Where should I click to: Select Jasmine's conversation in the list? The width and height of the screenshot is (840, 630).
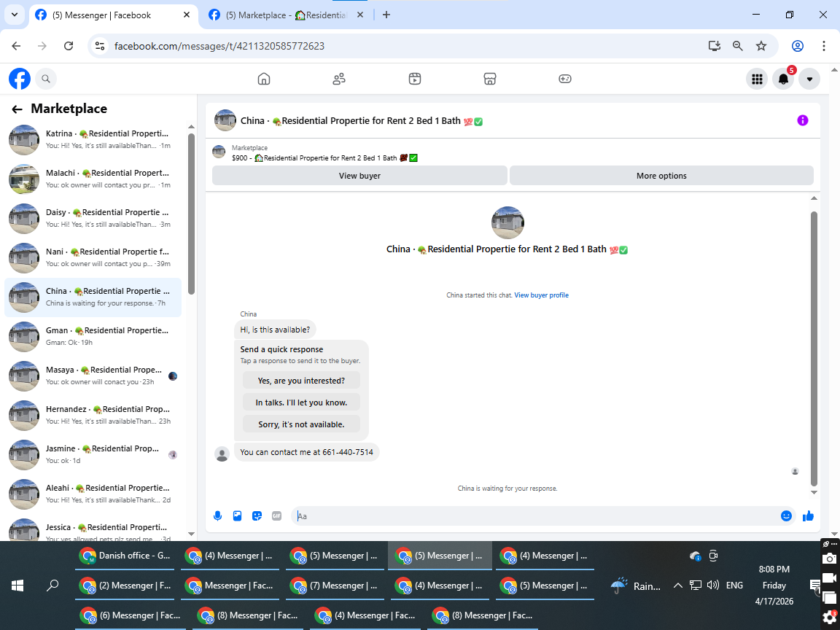pos(93,454)
